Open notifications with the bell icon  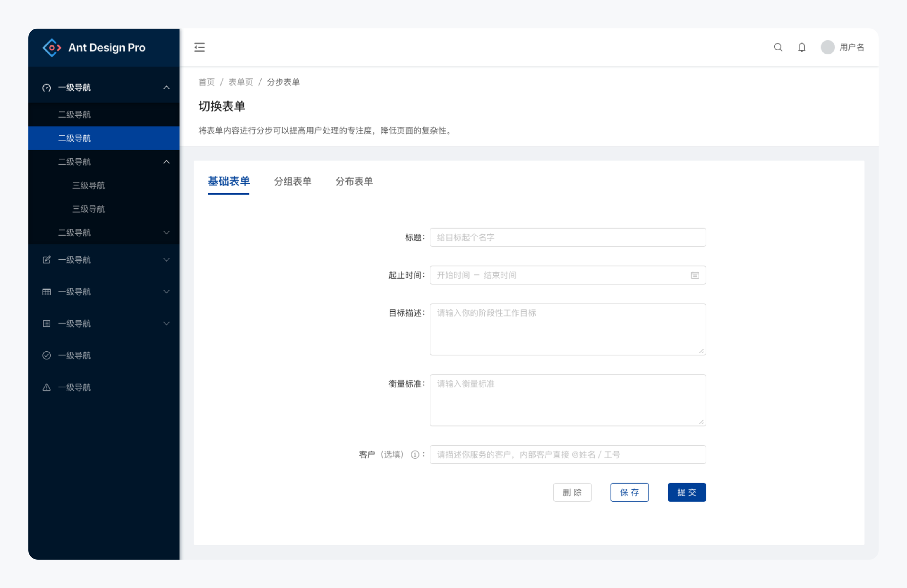(802, 47)
